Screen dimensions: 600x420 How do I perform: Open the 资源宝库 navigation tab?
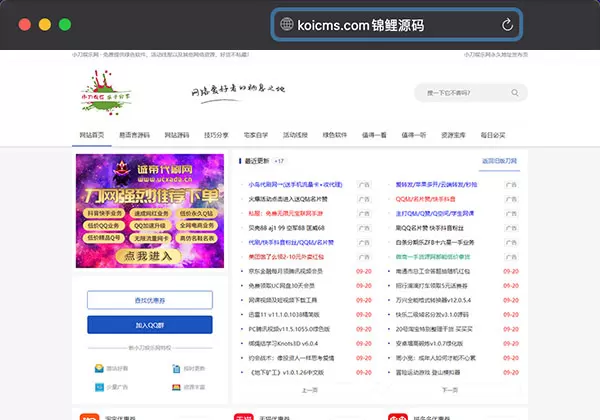tap(453, 135)
